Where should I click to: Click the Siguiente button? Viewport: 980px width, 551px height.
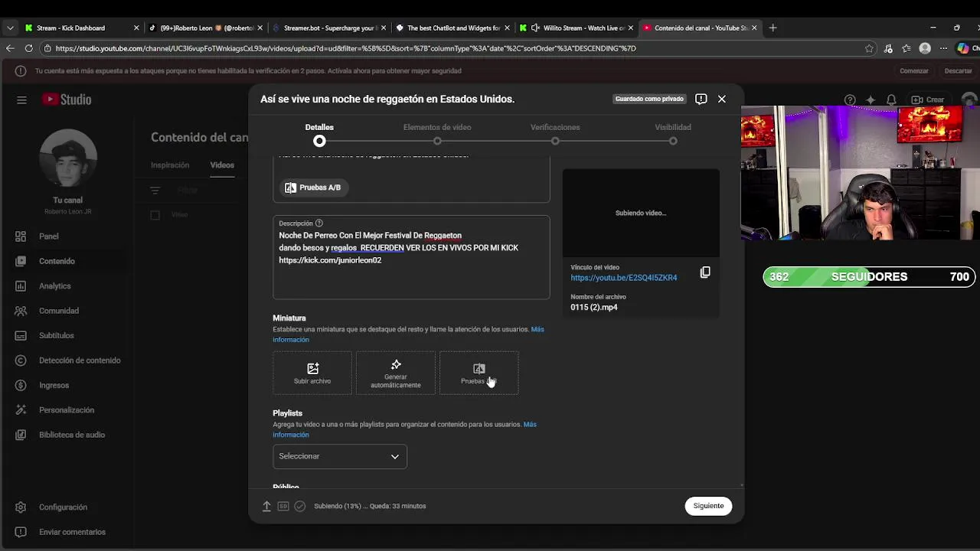708,506
